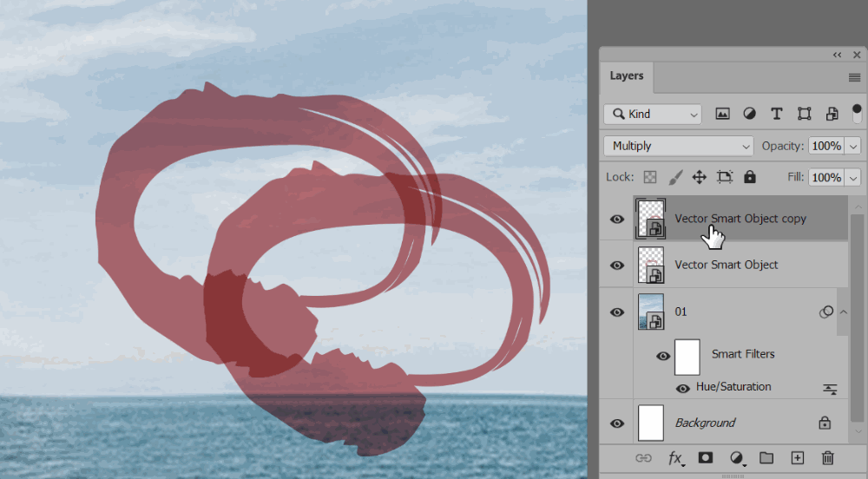Hide the Hue/Saturation smart filter
The image size is (868, 479).
click(682, 388)
